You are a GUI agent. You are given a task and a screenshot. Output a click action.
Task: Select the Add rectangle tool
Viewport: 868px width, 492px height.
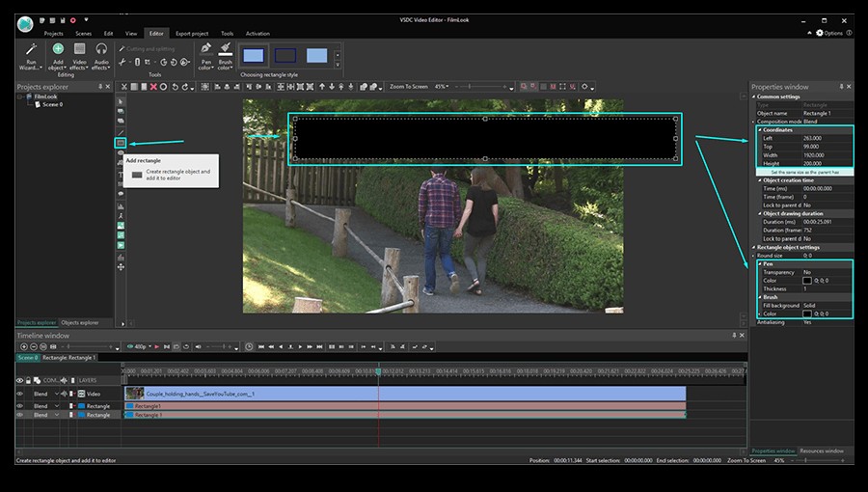click(x=121, y=143)
